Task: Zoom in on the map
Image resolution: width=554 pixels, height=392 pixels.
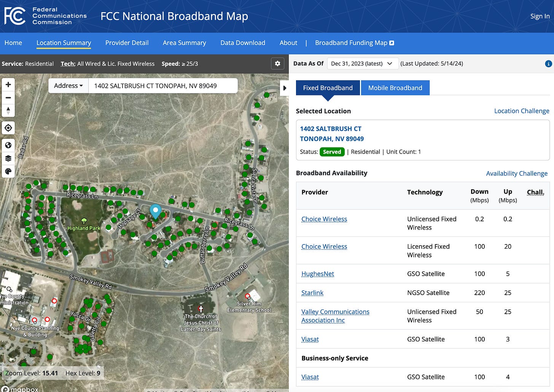Action: pos(8,84)
